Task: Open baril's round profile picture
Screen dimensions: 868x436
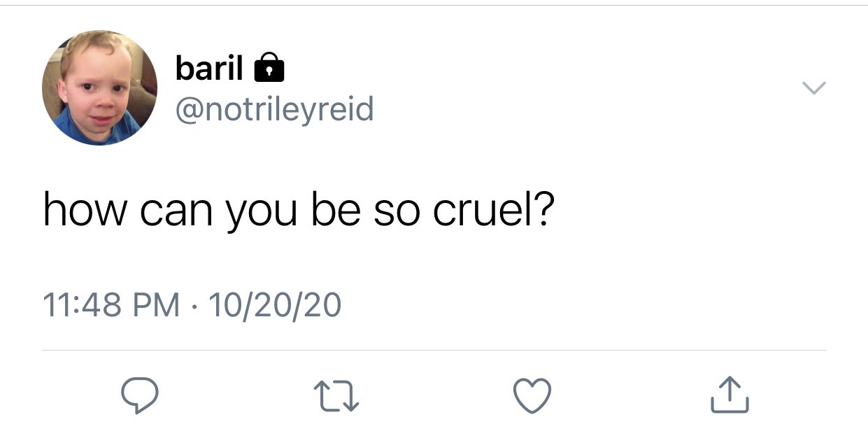Action: tap(100, 87)
